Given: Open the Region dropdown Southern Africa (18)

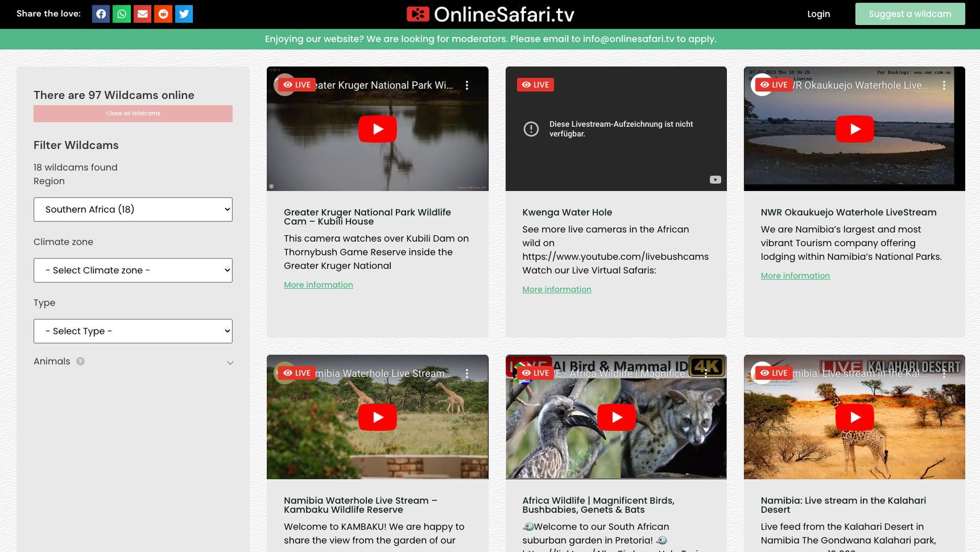Looking at the screenshot, I should pyautogui.click(x=133, y=210).
